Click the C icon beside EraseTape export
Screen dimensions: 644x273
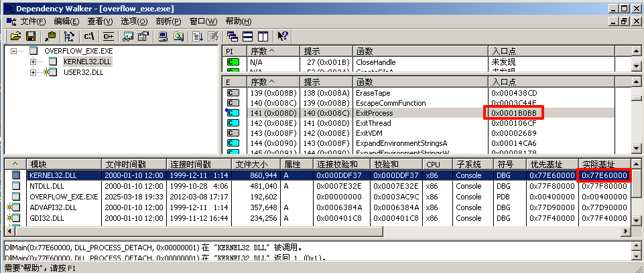point(233,93)
